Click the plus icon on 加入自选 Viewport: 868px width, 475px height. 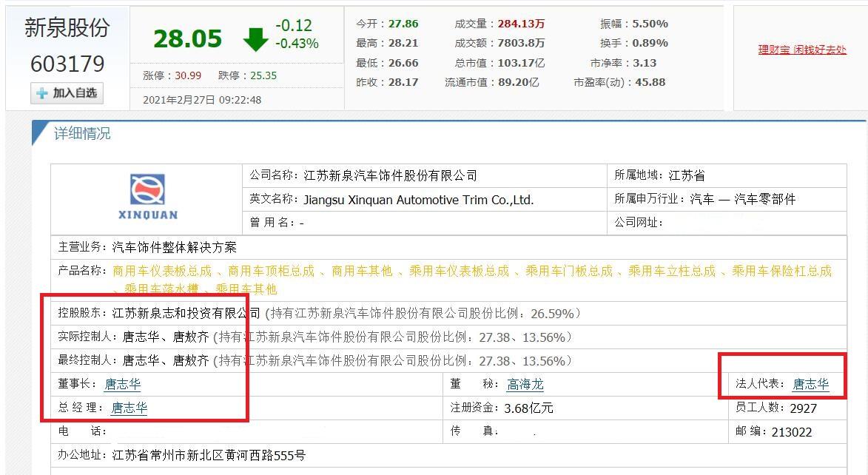pos(42,93)
